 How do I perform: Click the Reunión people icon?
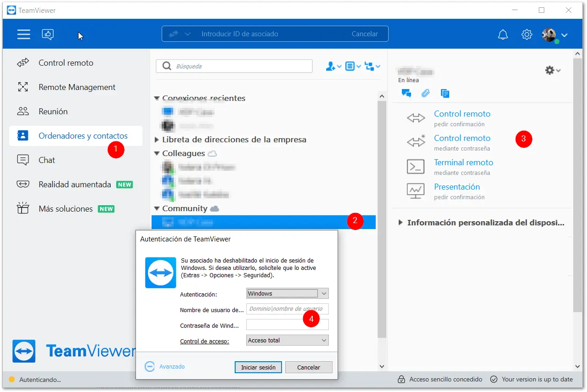(x=23, y=112)
